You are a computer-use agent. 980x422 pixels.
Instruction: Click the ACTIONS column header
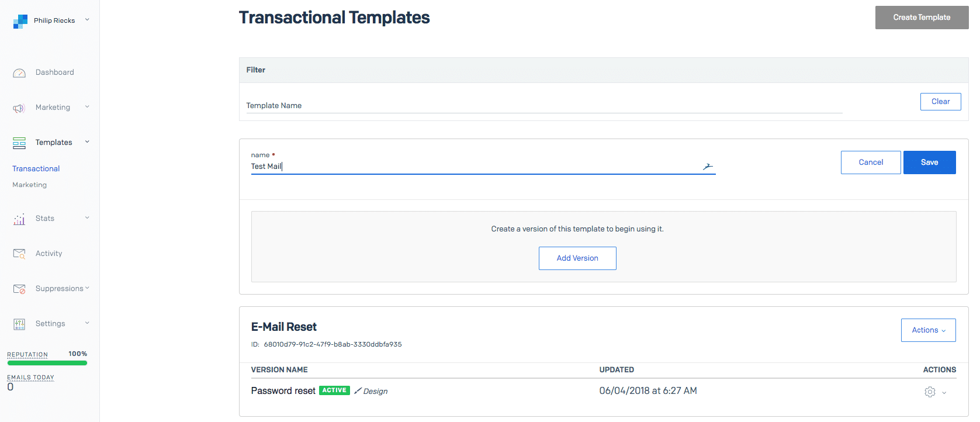point(939,370)
